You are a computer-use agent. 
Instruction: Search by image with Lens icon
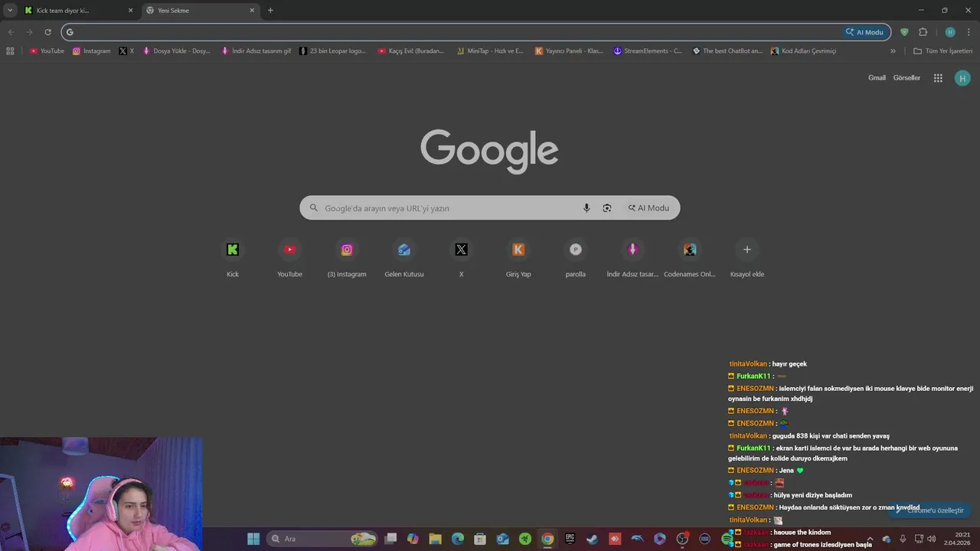pos(607,208)
